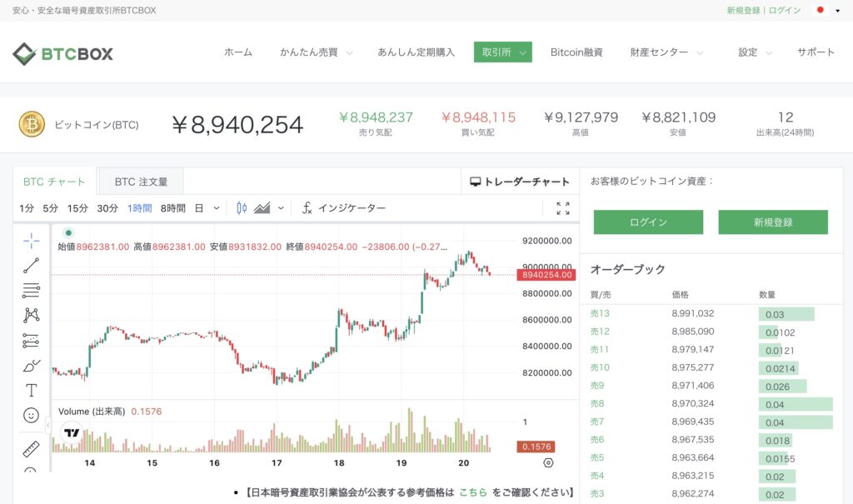Set chart interval to 30分
This screenshot has width=853, height=504.
point(107,208)
